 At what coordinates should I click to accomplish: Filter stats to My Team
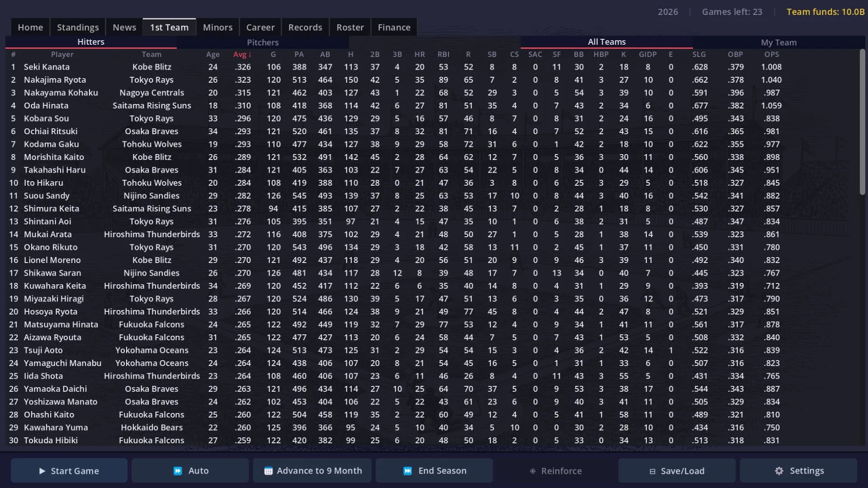(778, 42)
